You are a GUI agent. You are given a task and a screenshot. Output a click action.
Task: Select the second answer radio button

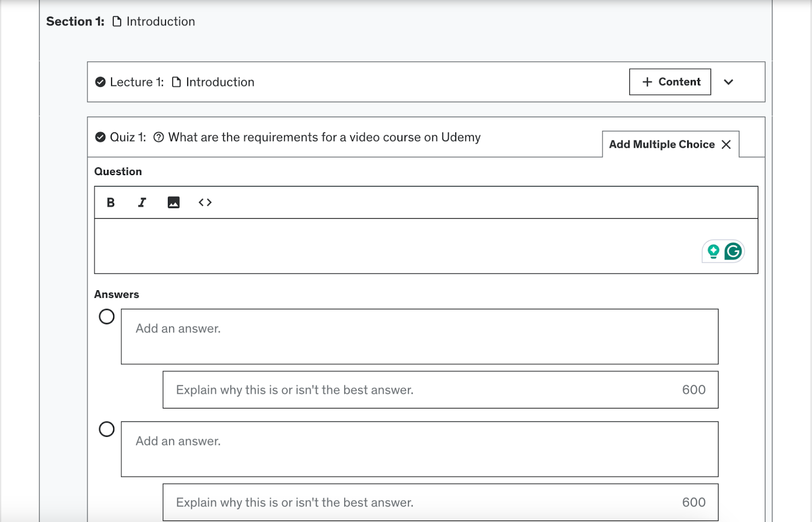107,429
